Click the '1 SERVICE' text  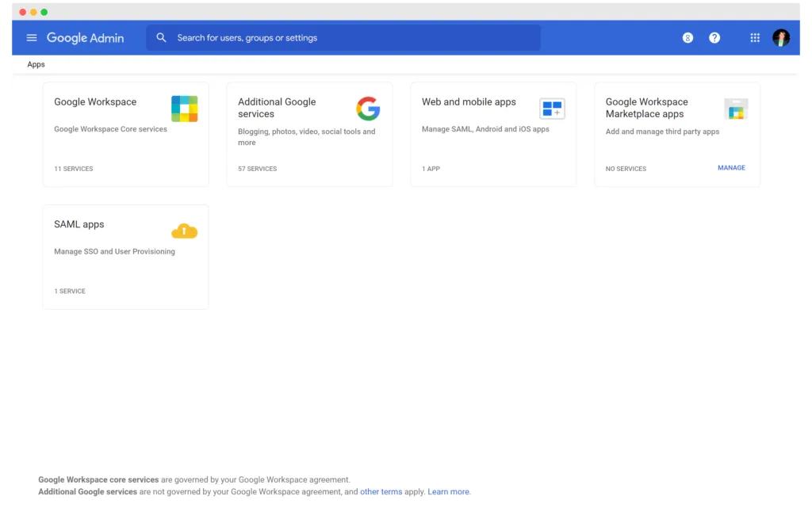70,291
